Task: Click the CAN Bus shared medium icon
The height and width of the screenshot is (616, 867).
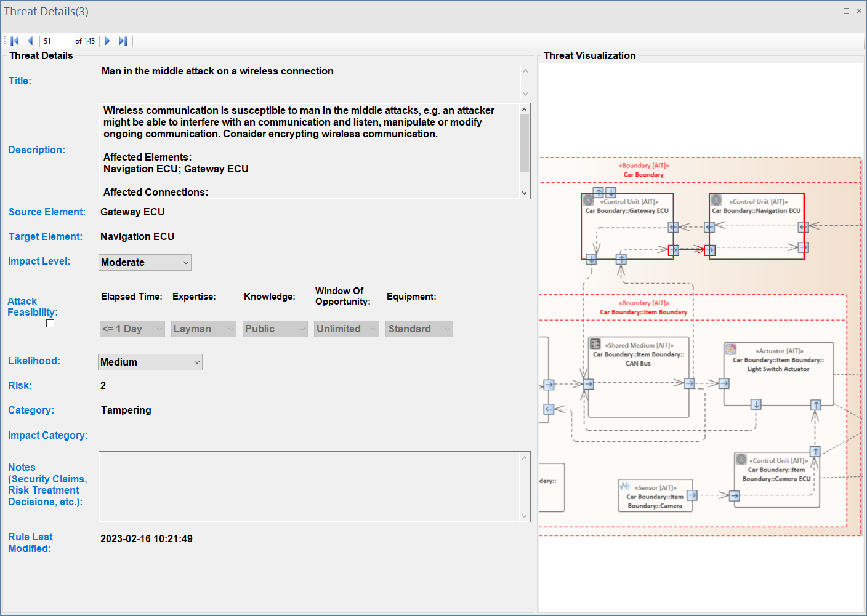Action: coord(595,344)
